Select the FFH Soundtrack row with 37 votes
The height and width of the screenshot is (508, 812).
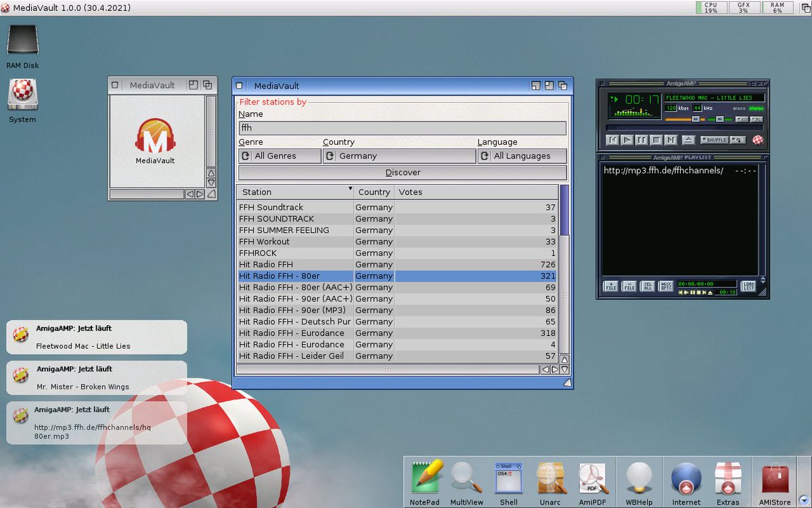(x=398, y=207)
